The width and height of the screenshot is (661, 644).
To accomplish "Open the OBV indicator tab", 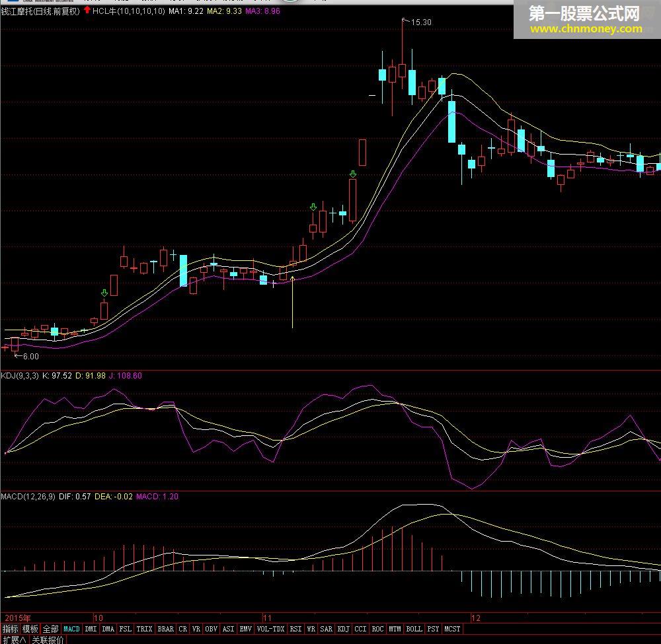I will pos(212,629).
